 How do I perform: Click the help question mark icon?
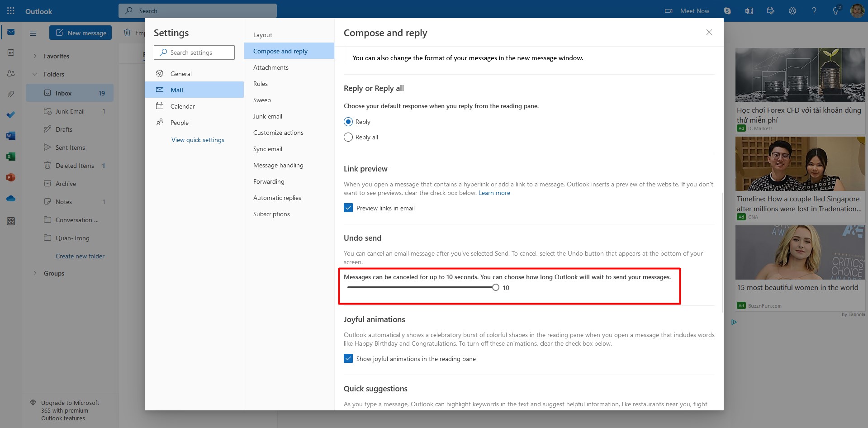[x=814, y=11]
